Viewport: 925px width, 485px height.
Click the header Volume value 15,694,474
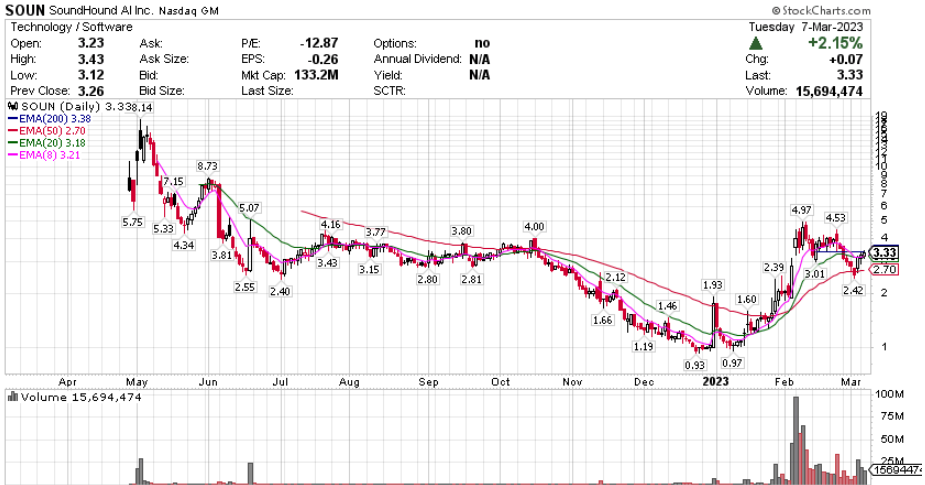(x=829, y=91)
